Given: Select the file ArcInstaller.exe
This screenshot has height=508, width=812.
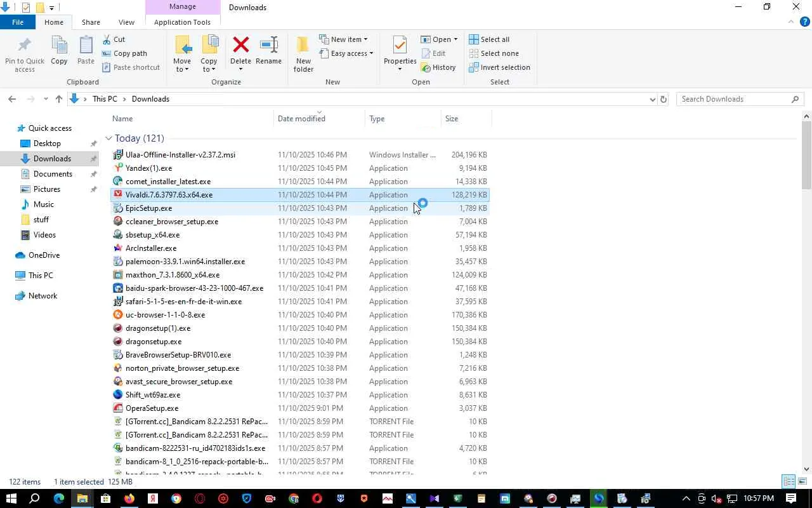Looking at the screenshot, I should coord(300,248).
